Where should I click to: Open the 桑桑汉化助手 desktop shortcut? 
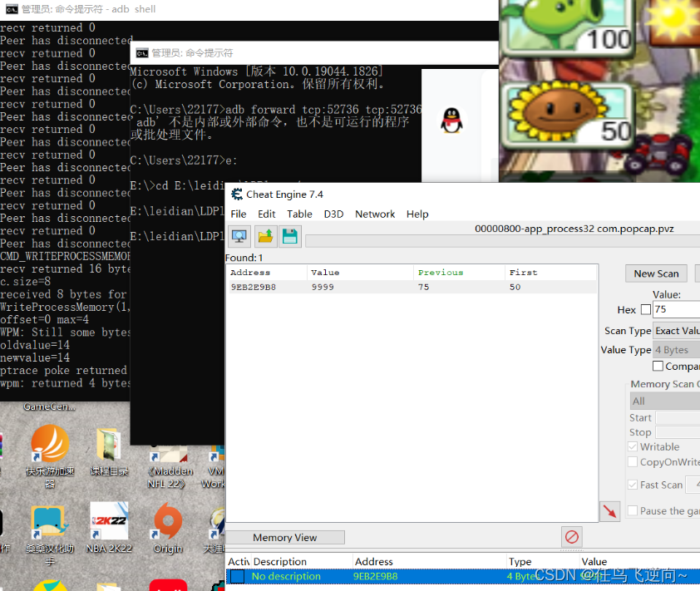(50, 535)
